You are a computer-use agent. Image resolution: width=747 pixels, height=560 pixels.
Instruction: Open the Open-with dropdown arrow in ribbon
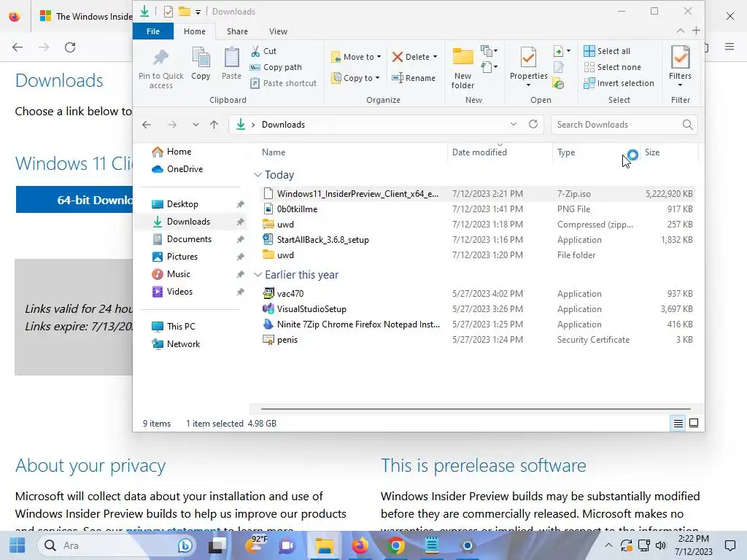pyautogui.click(x=568, y=51)
